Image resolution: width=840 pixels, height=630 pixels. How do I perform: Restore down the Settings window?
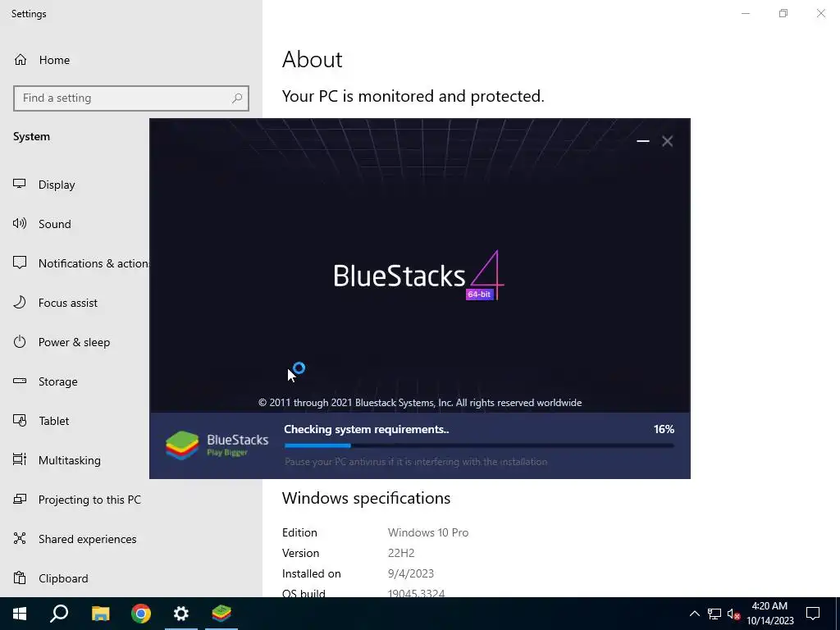coord(783,13)
